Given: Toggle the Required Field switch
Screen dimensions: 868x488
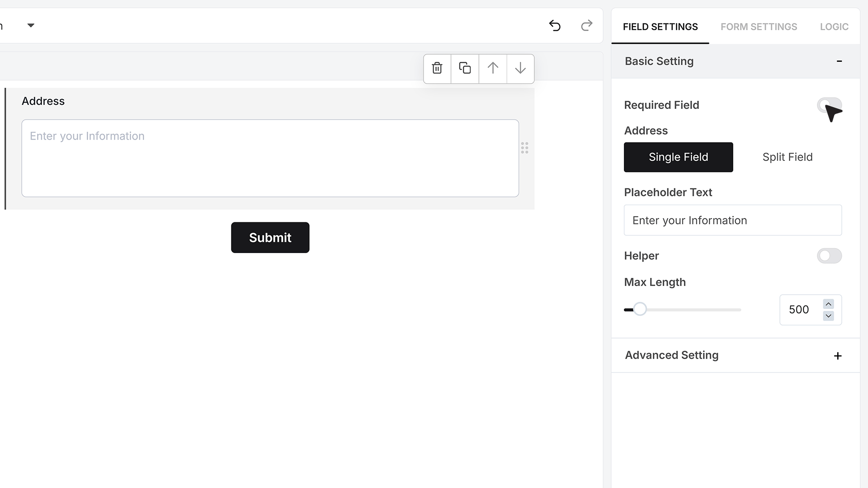Looking at the screenshot, I should (x=829, y=105).
